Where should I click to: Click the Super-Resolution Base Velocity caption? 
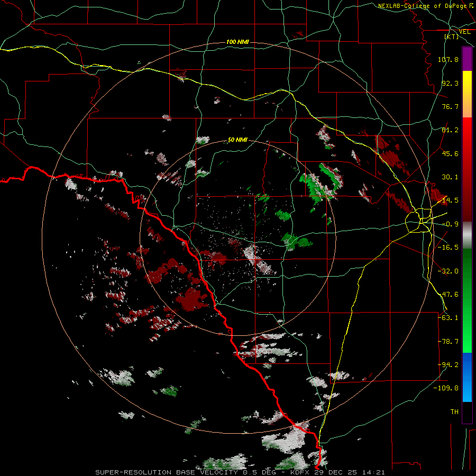[x=240, y=472]
